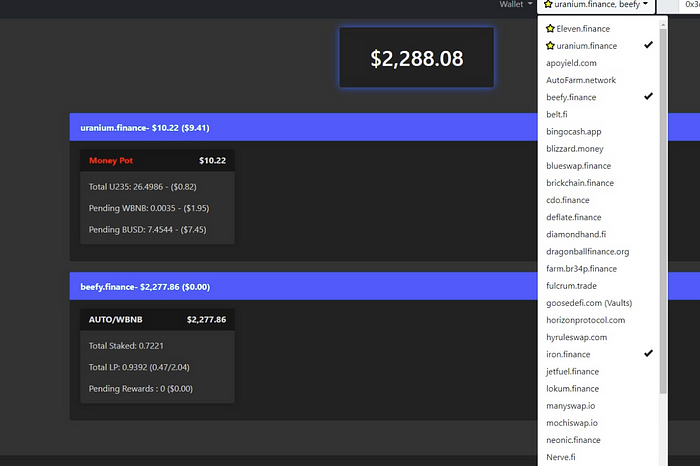Click the wallet address field starting 0x3
Viewport: 700px width, 466px height.
tap(690, 5)
